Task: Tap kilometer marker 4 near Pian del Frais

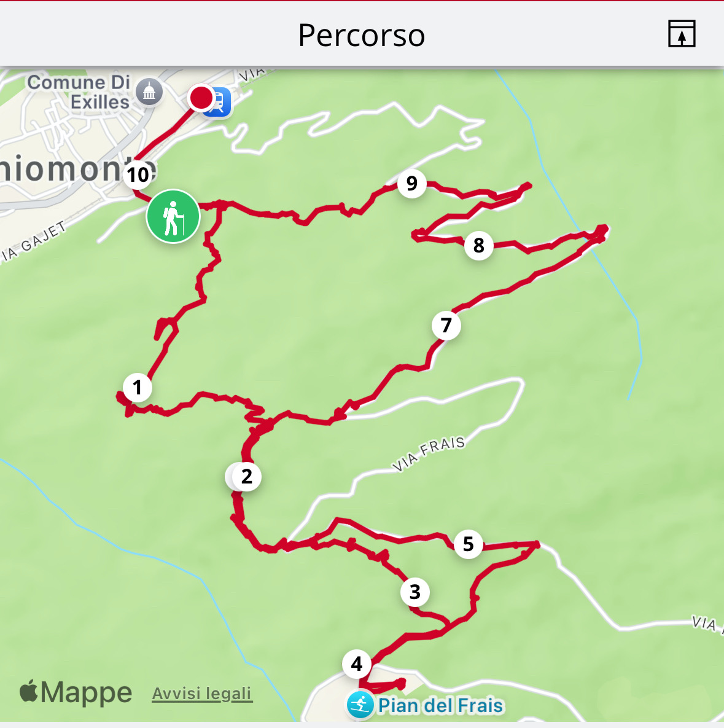Action: pos(356,664)
